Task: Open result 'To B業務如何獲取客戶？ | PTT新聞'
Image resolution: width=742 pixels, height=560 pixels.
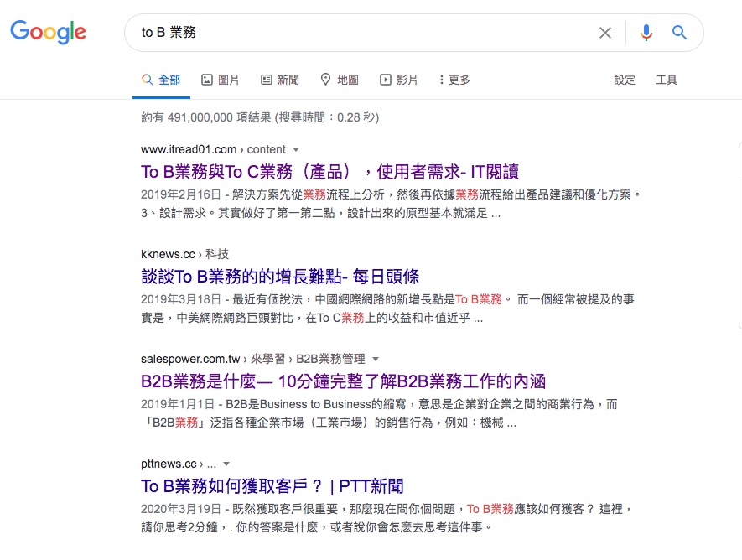Action: (x=272, y=486)
